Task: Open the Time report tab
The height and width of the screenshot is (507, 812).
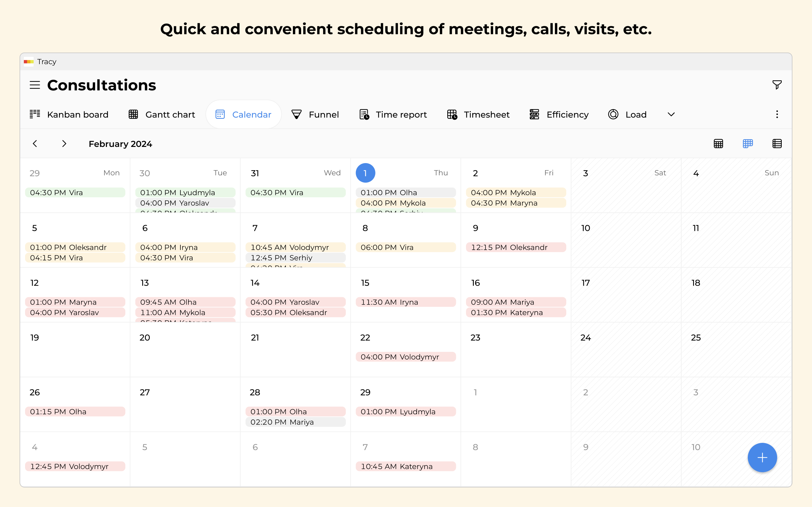Action: (393, 114)
